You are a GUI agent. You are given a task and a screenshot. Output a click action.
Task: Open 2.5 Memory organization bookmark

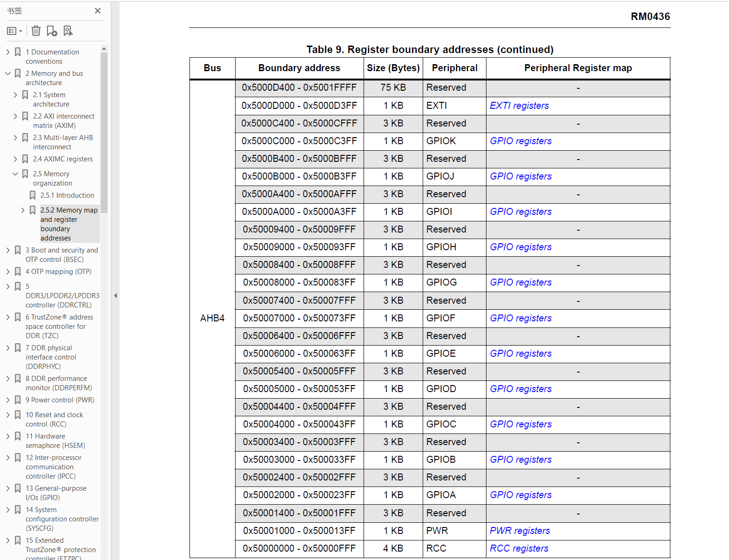[x=53, y=179]
